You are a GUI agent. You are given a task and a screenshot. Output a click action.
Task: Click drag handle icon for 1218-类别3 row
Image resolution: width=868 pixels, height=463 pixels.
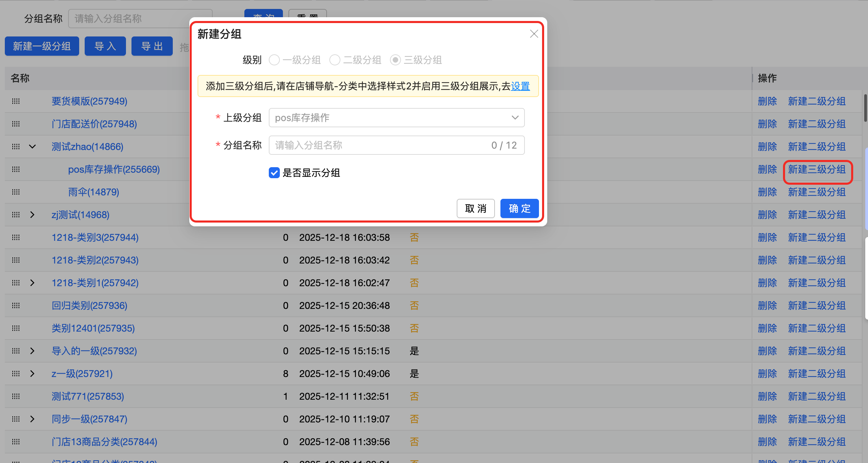16,237
